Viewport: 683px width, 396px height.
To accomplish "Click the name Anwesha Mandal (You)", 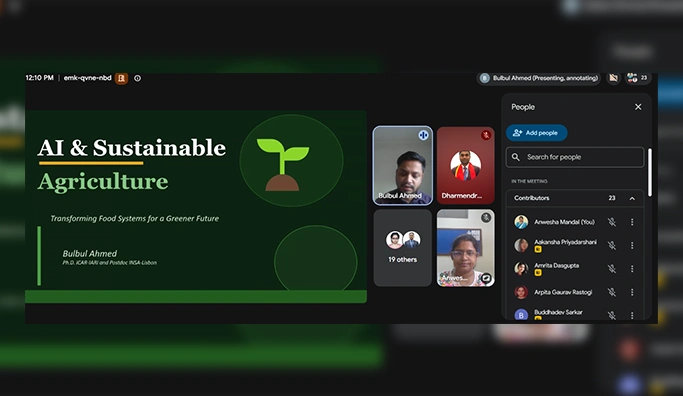I will (564, 222).
